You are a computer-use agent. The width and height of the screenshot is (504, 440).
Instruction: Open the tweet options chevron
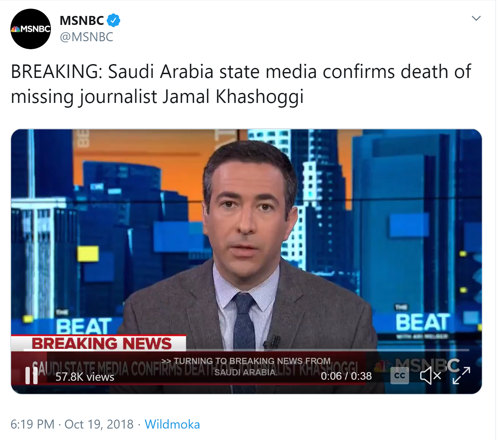click(476, 18)
